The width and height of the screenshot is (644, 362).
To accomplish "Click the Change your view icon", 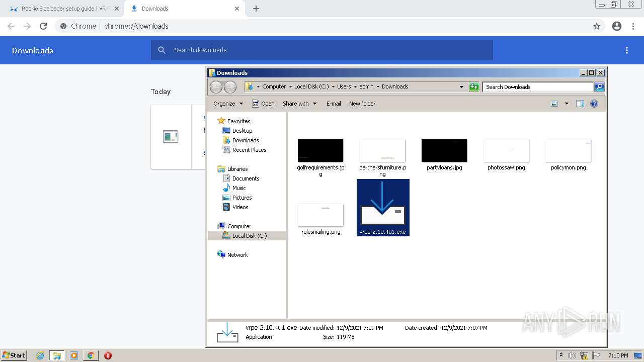I will tap(554, 104).
